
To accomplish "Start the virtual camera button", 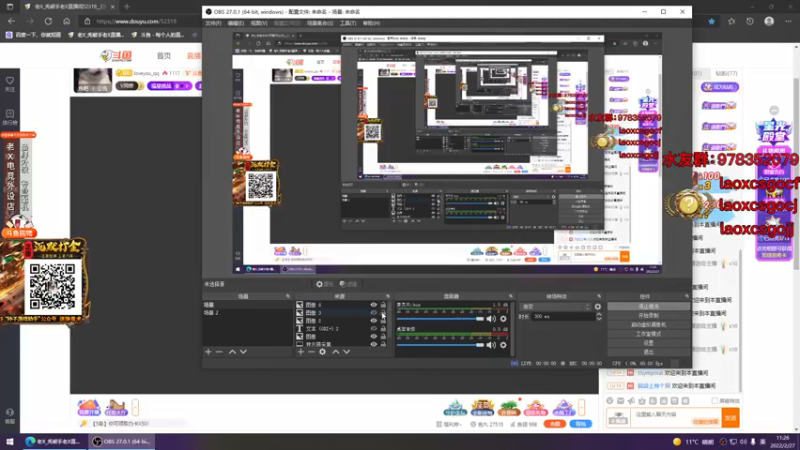I will (648, 325).
